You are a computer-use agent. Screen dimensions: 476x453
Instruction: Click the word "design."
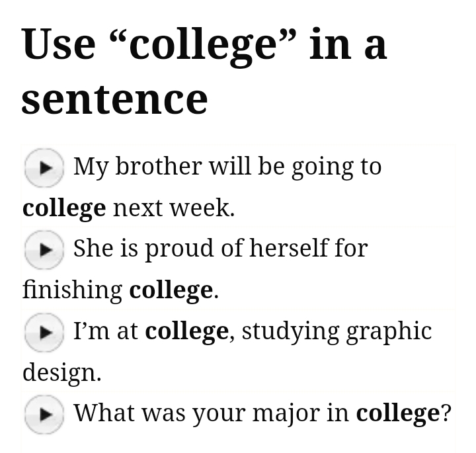[x=61, y=372]
